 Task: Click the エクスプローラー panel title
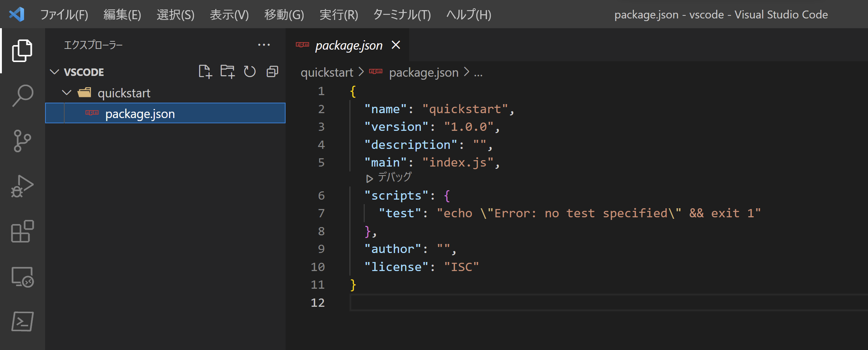[93, 45]
